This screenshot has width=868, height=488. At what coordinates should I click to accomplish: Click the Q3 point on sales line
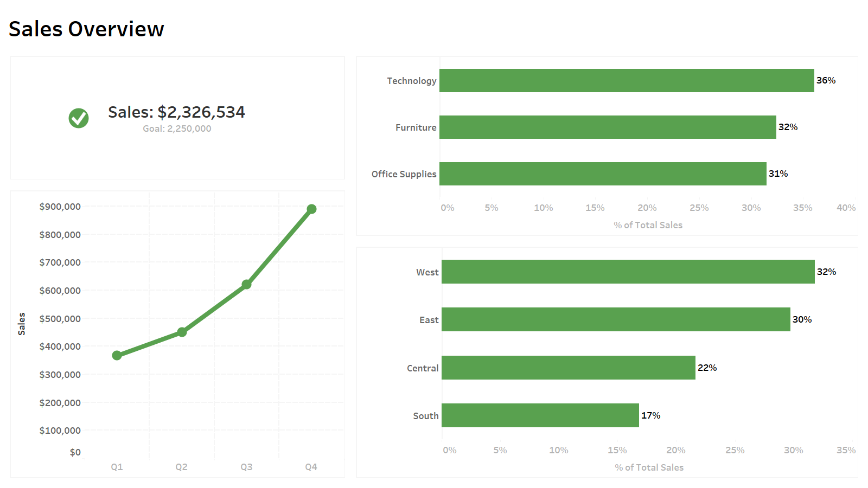pyautogui.click(x=246, y=284)
